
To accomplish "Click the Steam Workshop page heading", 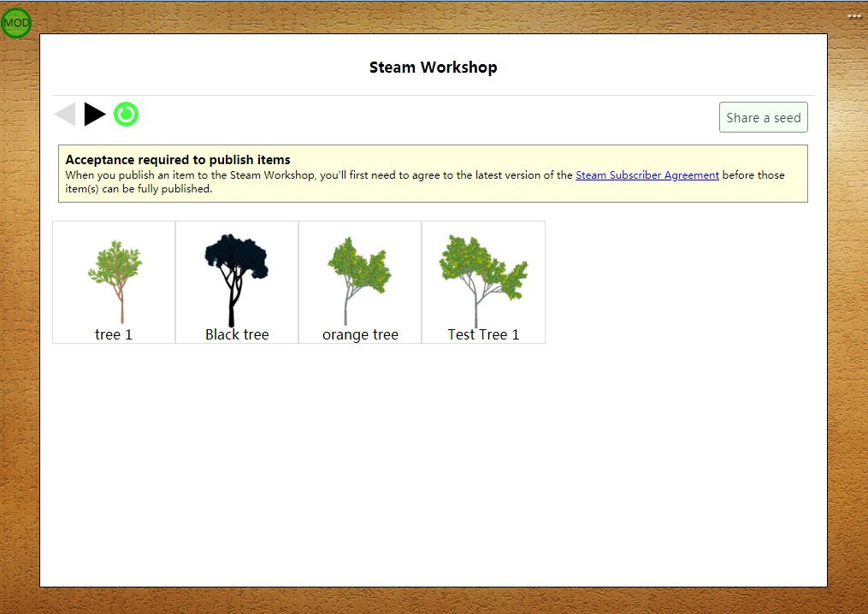I will click(434, 67).
